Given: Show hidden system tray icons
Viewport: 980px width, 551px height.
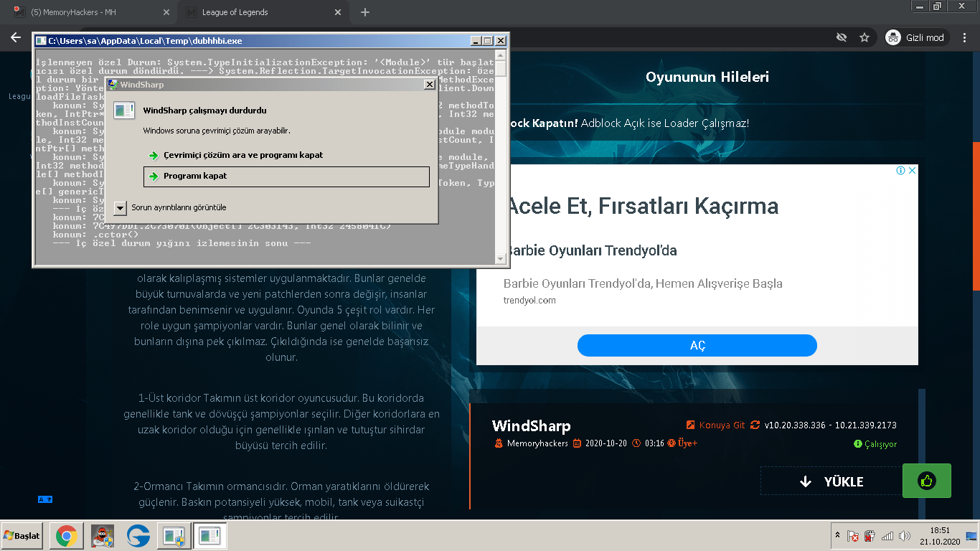Looking at the screenshot, I should click(x=837, y=536).
